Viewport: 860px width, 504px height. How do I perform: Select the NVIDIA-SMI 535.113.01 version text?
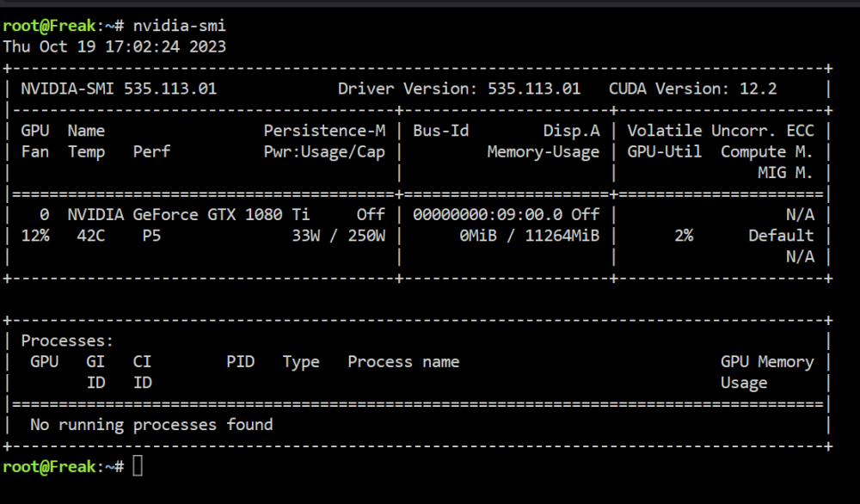119,89
